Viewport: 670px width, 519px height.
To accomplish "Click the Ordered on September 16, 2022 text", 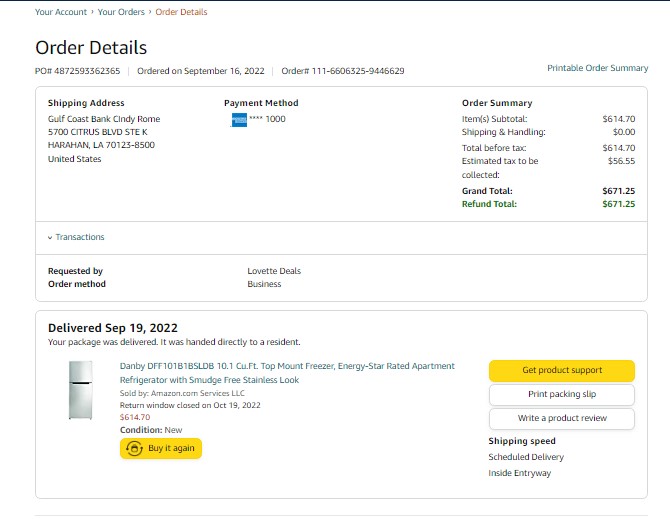I will tap(201, 71).
